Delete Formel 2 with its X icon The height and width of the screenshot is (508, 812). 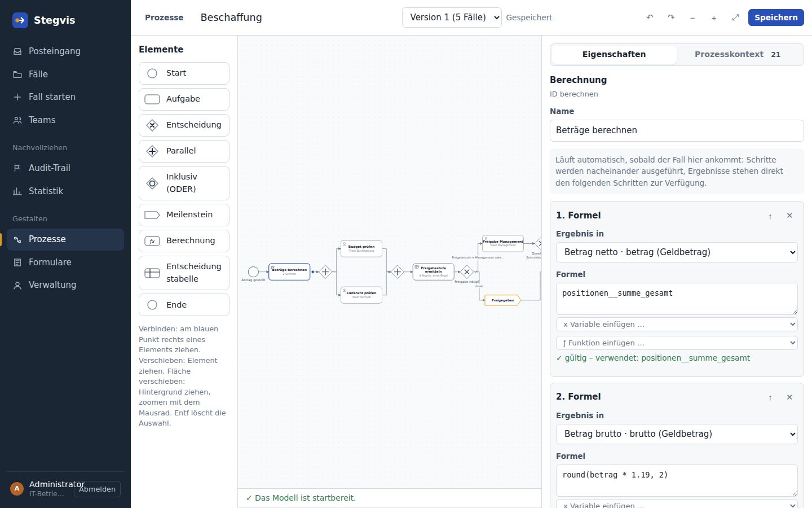coord(789,397)
